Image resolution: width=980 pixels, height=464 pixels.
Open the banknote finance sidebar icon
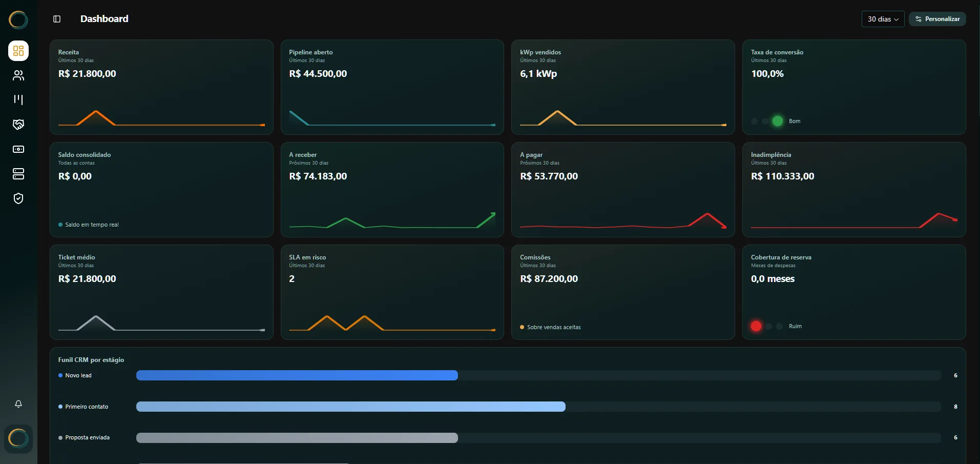click(18, 149)
